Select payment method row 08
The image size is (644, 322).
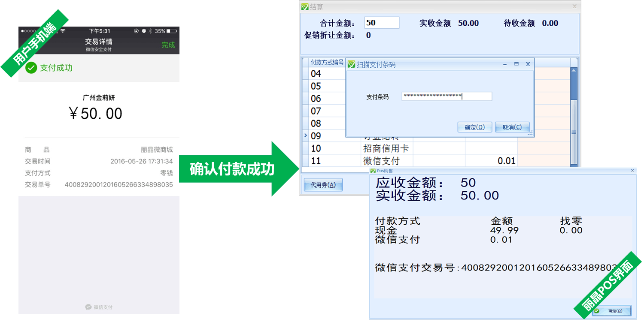327,123
